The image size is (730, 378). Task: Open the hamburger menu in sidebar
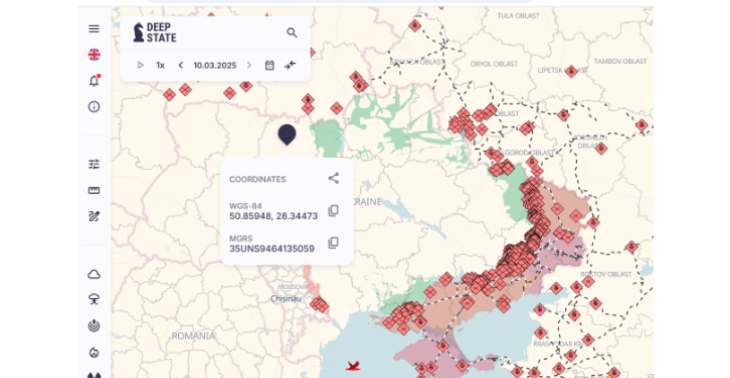click(x=94, y=29)
